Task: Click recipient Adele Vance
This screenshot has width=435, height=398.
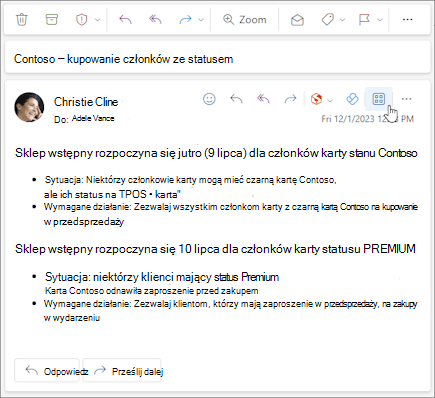Action: click(x=93, y=118)
